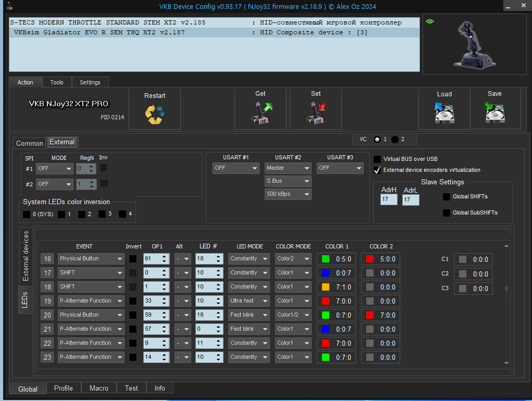Switch to External devices vertical tab
This screenshot has height=401, width=532.
pos(26,256)
